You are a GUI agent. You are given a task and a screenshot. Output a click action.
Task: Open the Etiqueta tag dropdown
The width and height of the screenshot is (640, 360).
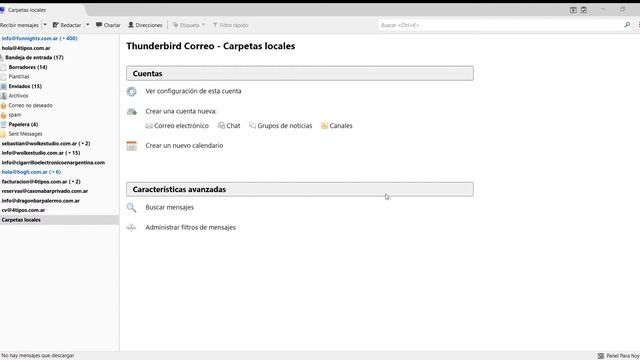click(189, 25)
